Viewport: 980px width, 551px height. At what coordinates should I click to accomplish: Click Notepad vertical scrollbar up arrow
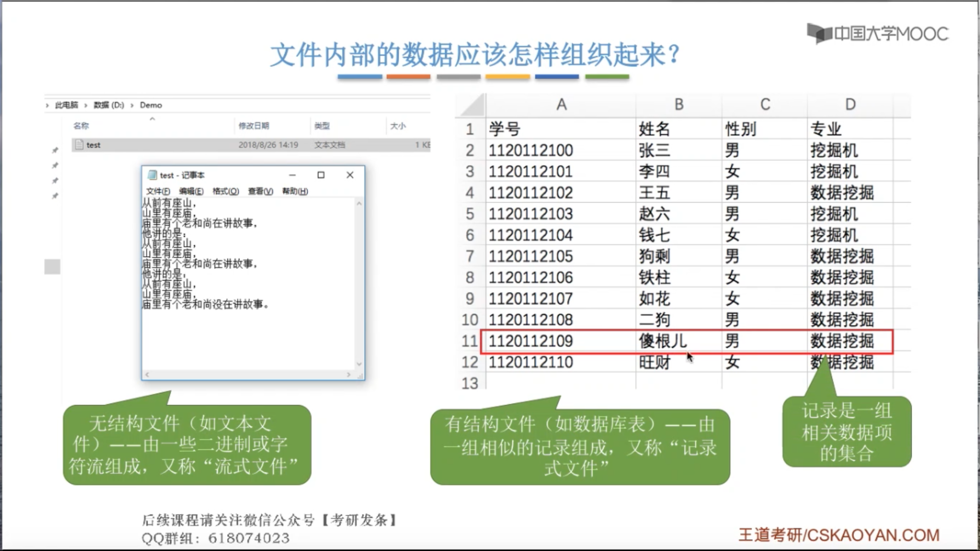coord(359,204)
